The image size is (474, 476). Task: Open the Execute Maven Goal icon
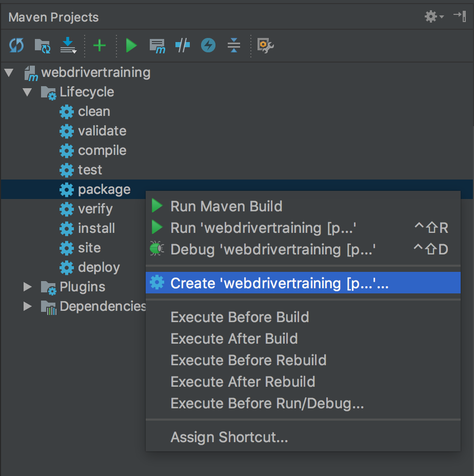(157, 46)
